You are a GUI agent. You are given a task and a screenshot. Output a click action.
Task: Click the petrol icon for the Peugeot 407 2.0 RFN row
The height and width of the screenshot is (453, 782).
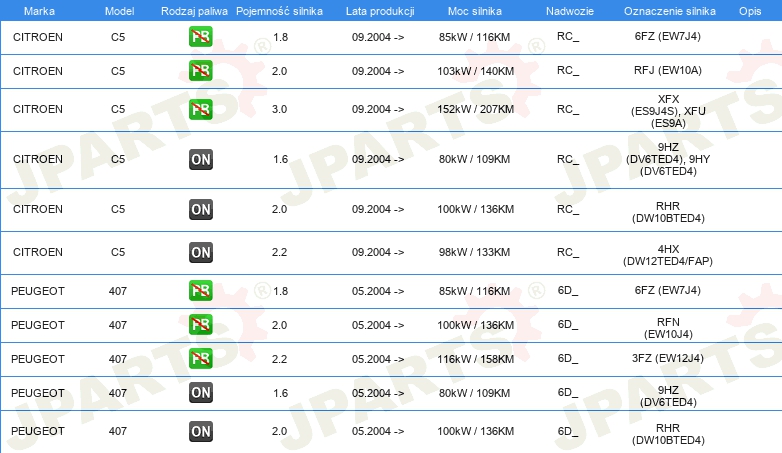click(200, 324)
